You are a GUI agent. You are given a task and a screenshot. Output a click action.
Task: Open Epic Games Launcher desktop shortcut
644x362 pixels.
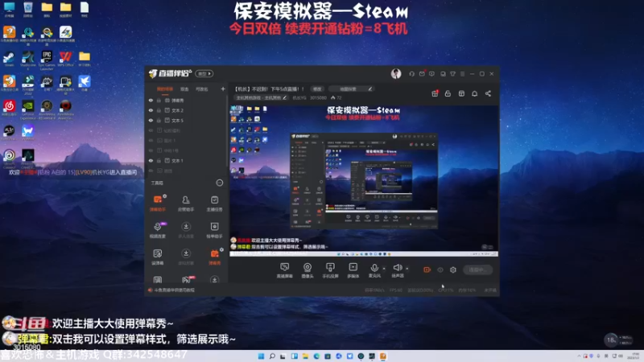pyautogui.click(x=47, y=60)
